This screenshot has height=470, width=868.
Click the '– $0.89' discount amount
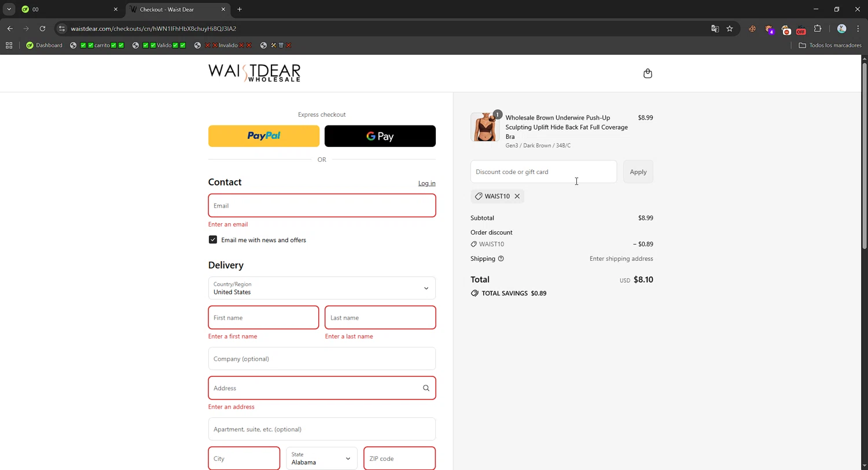point(643,245)
